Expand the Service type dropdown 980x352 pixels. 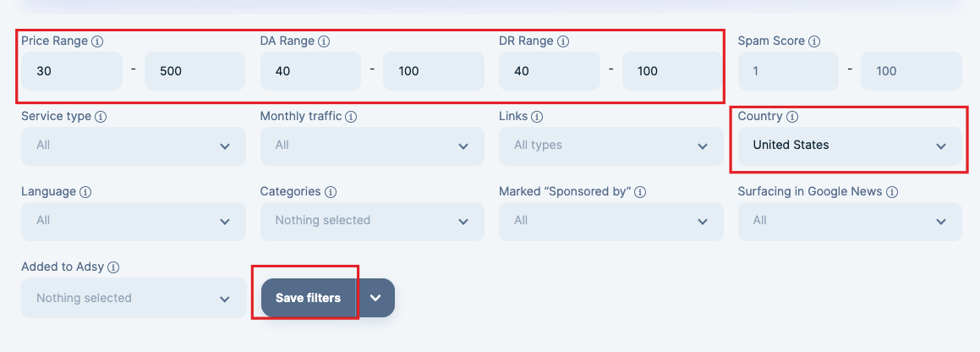click(x=134, y=146)
